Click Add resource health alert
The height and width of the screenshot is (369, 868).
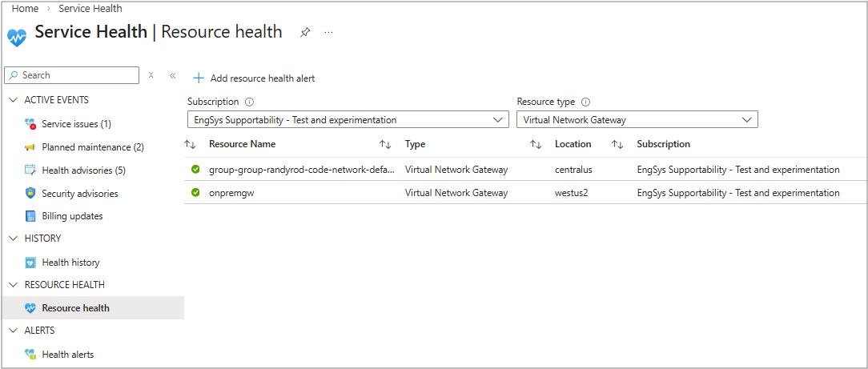tap(254, 78)
